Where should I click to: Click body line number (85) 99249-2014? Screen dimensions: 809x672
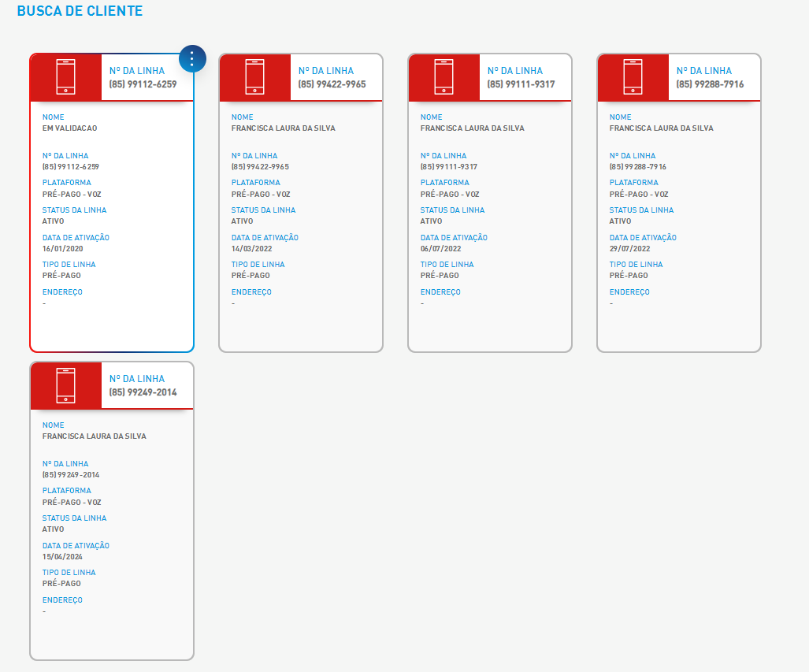pyautogui.click(x=71, y=475)
